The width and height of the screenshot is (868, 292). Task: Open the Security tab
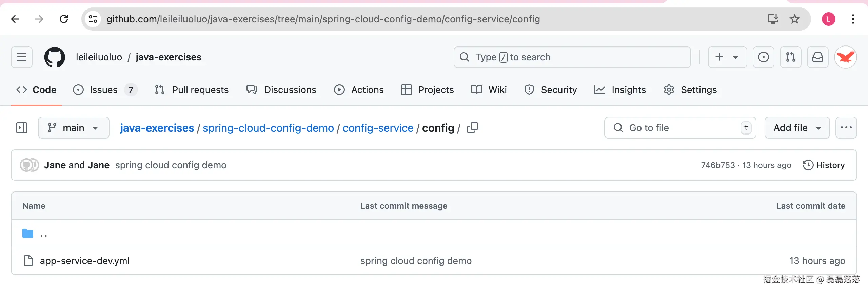[x=550, y=90]
